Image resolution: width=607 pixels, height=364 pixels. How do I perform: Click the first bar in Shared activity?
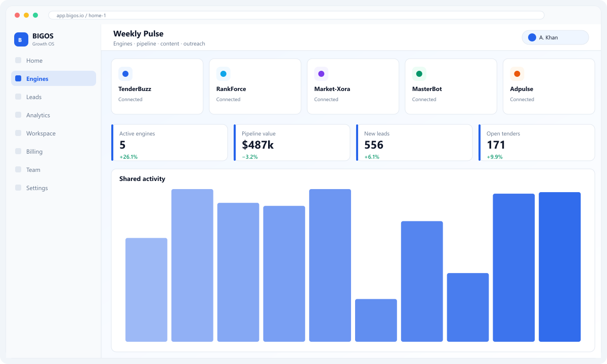click(x=146, y=290)
